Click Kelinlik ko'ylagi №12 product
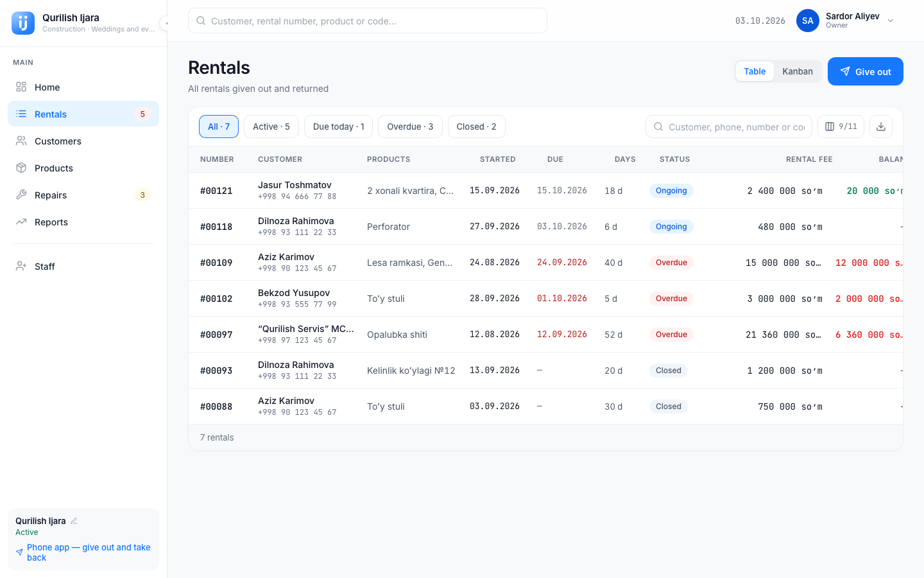Image resolution: width=924 pixels, height=578 pixels. [x=411, y=371]
